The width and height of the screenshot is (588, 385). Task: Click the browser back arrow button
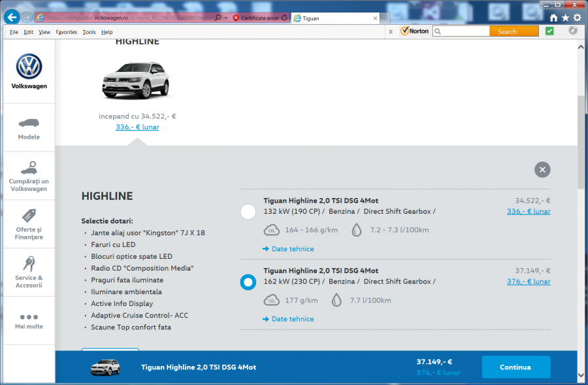point(11,18)
